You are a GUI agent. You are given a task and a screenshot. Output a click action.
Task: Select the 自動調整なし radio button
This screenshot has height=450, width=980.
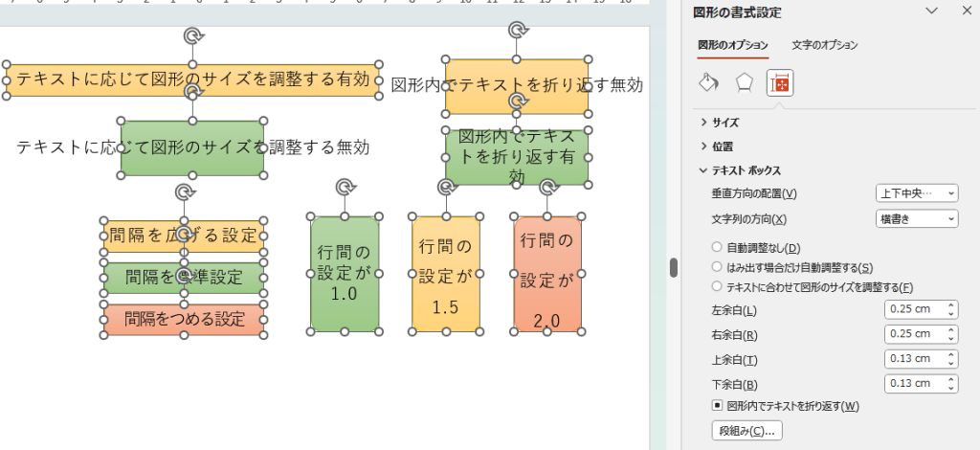716,248
